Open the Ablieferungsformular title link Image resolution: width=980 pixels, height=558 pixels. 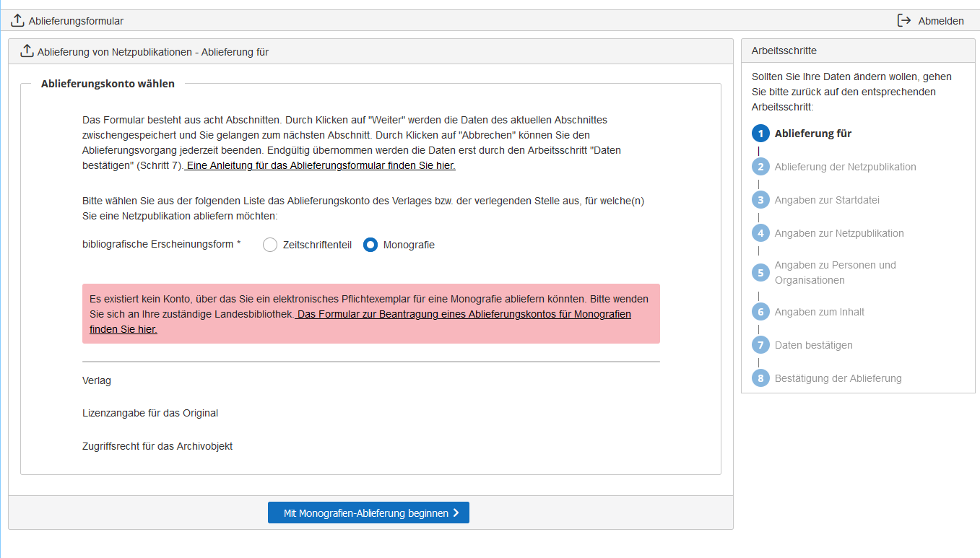point(76,21)
